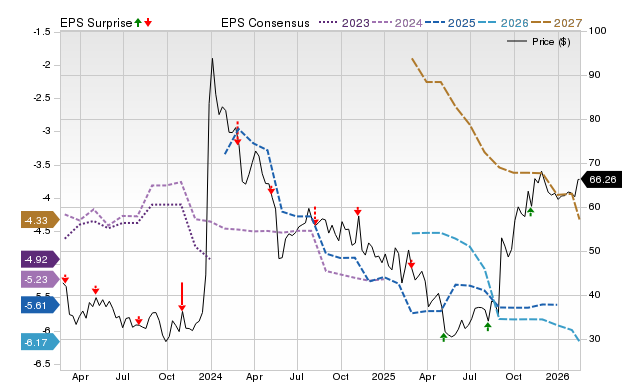
Task: Select the -4.33 value tag for 2027
Action: tap(40, 221)
